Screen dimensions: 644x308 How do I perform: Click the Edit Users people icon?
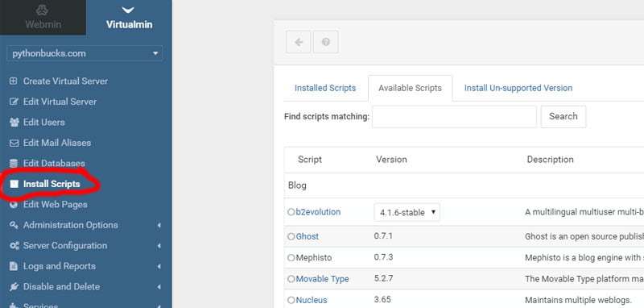(14, 122)
